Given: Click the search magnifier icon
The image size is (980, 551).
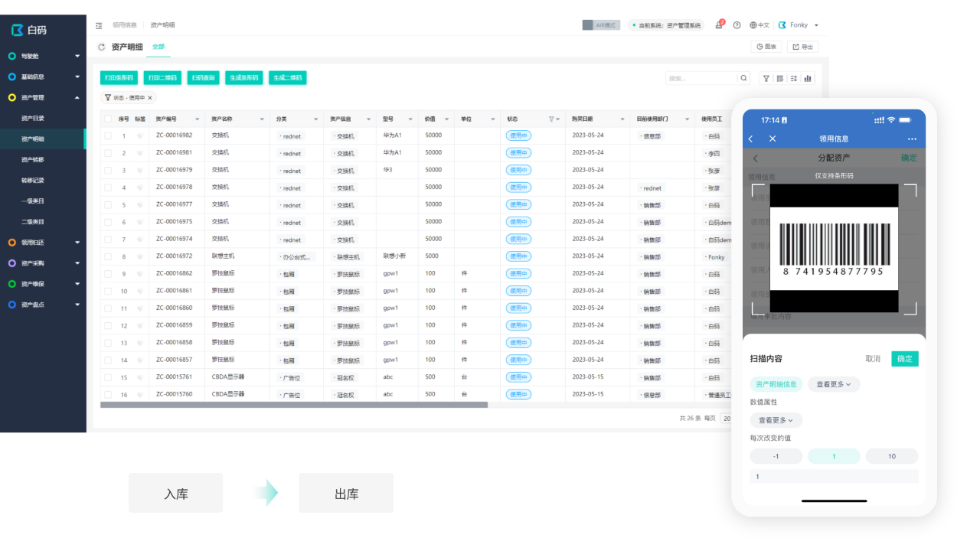Looking at the screenshot, I should click(743, 78).
